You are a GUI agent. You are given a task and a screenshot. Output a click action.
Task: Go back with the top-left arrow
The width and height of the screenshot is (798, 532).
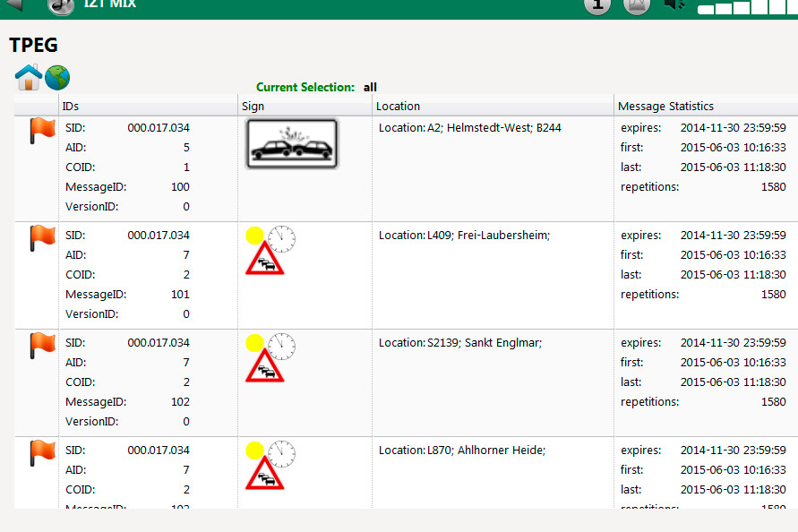point(13,5)
